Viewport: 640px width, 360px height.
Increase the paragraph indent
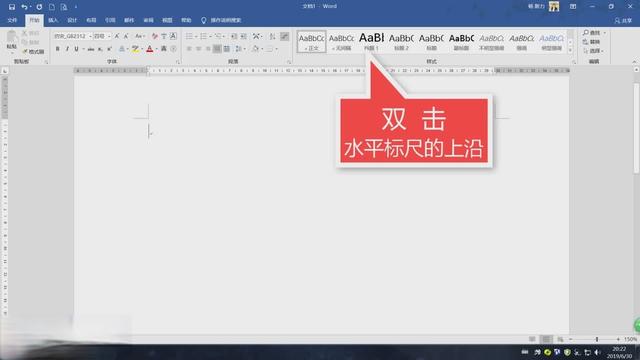pos(244,36)
